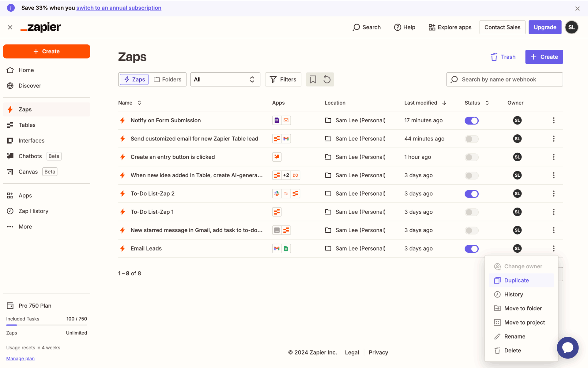Choose Delete from the context menu
Viewport: 588px width, 368px height.
(x=521, y=351)
